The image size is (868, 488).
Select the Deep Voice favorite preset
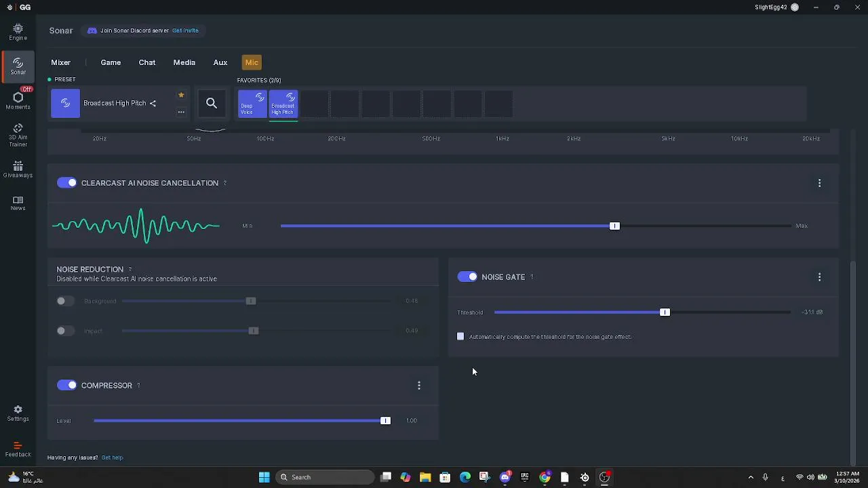pos(252,103)
